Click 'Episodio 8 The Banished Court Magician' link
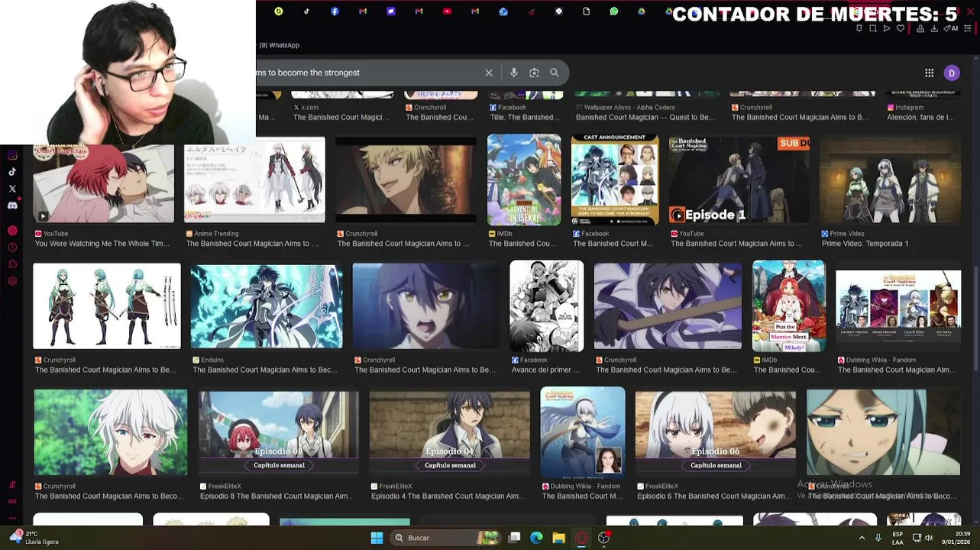The image size is (980, 550). click(x=277, y=496)
